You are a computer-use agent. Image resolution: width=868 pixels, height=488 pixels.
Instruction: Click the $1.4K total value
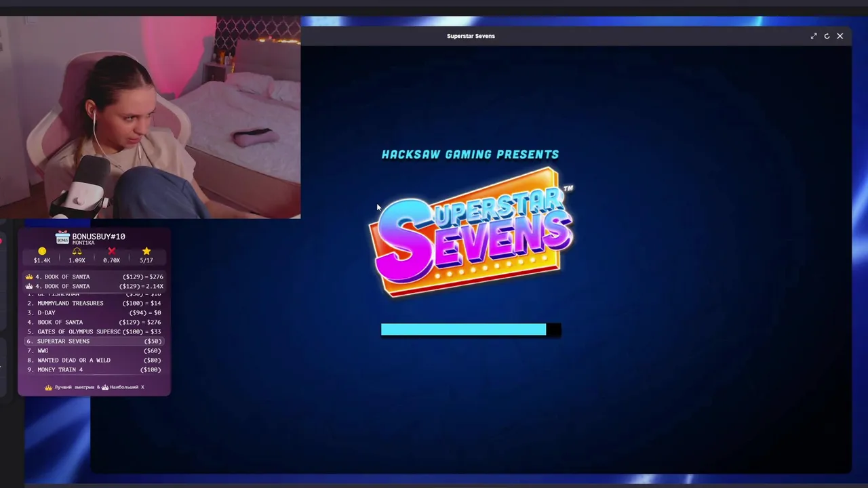click(42, 260)
